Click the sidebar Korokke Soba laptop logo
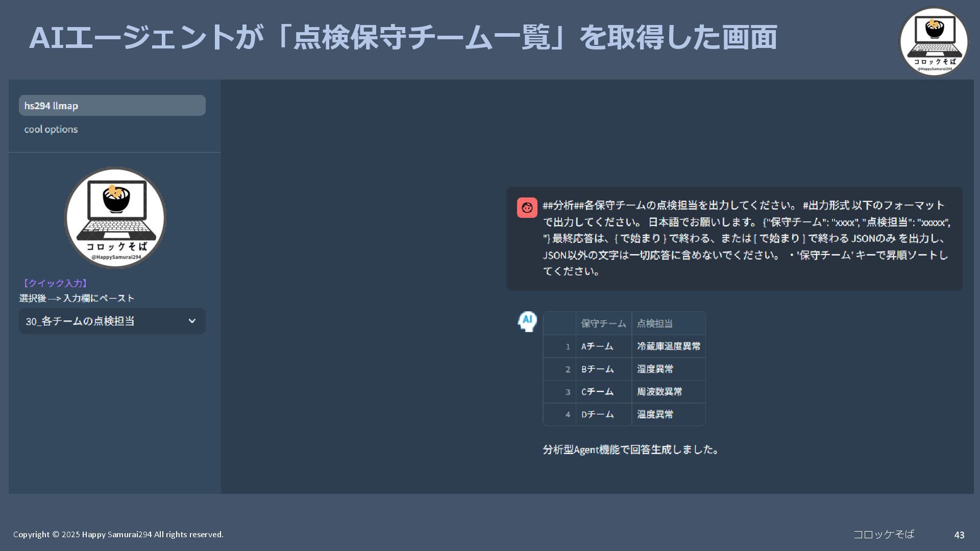Image resolution: width=980 pixels, height=551 pixels. pyautogui.click(x=115, y=218)
